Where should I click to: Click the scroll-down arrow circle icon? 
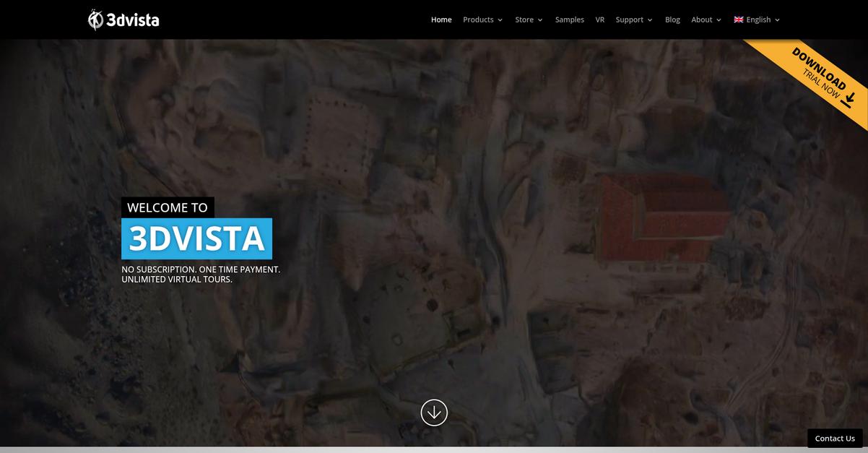434,413
